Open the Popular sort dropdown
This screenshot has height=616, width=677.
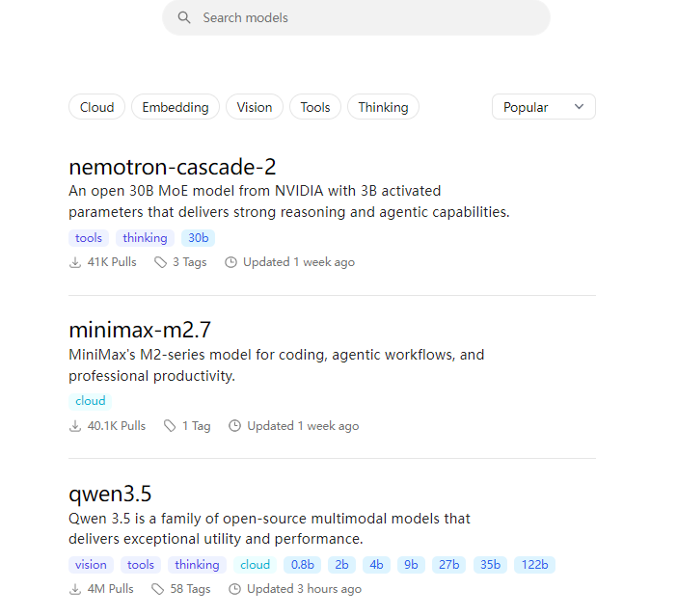coord(543,107)
